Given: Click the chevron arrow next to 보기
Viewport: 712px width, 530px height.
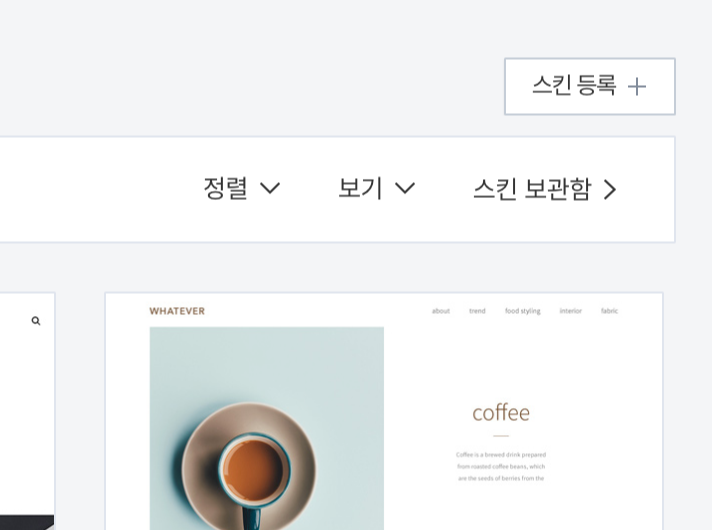Looking at the screenshot, I should [405, 188].
